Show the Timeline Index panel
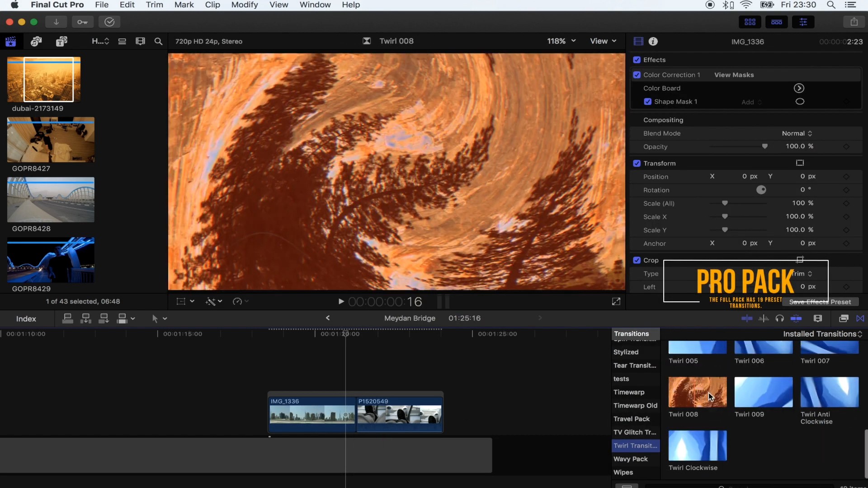 pyautogui.click(x=26, y=319)
